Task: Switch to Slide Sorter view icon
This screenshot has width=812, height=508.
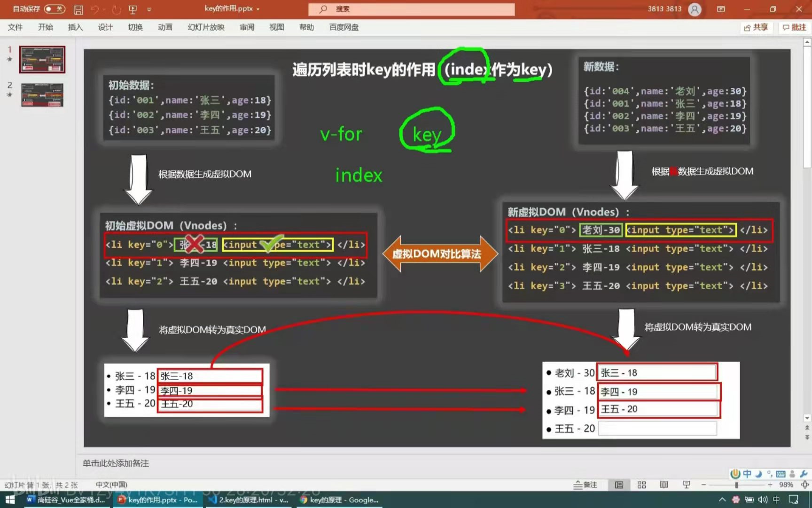Action: click(x=641, y=484)
